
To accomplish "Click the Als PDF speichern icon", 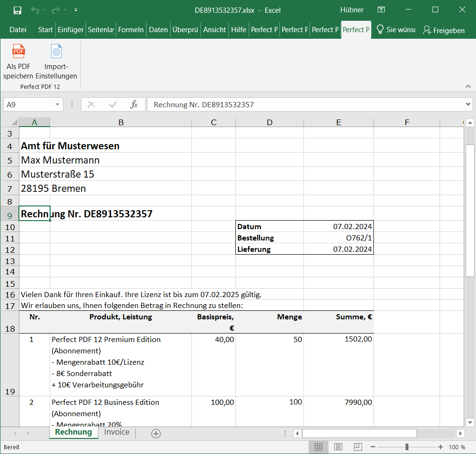I will (18, 59).
